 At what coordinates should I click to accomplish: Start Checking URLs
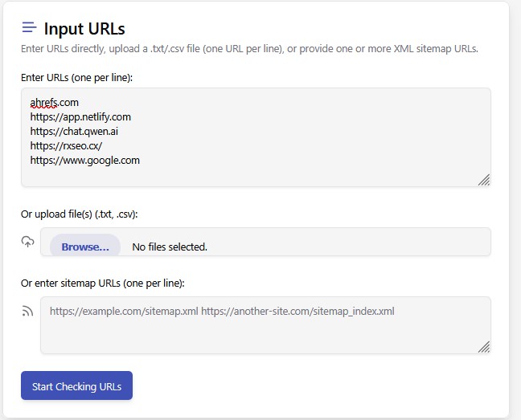pos(76,386)
